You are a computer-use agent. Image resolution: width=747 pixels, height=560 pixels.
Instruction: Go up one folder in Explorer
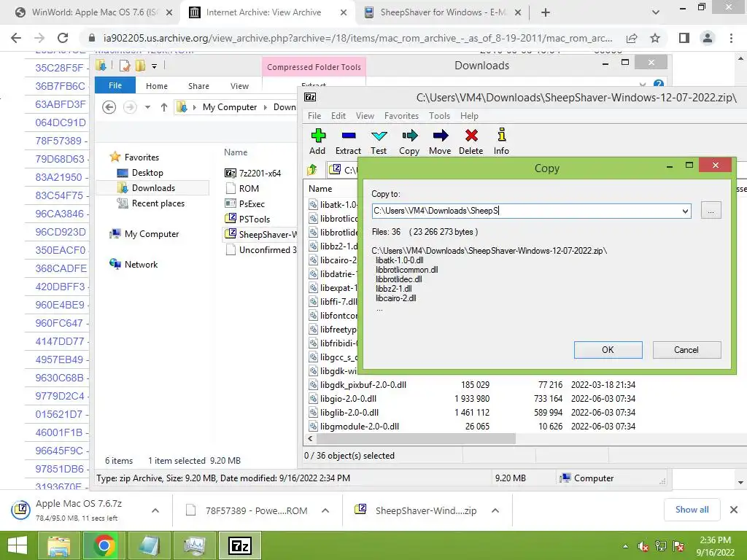click(x=164, y=107)
